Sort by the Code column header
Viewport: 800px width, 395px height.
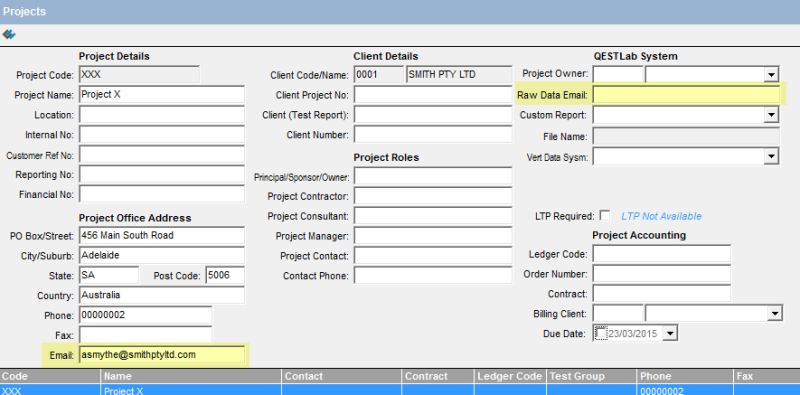(50, 376)
